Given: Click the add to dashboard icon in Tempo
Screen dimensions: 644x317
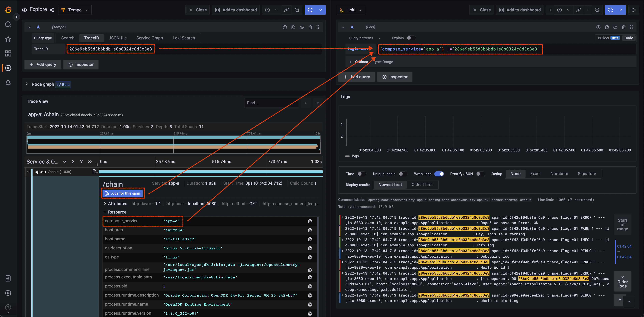Looking at the screenshot, I should [236, 10].
